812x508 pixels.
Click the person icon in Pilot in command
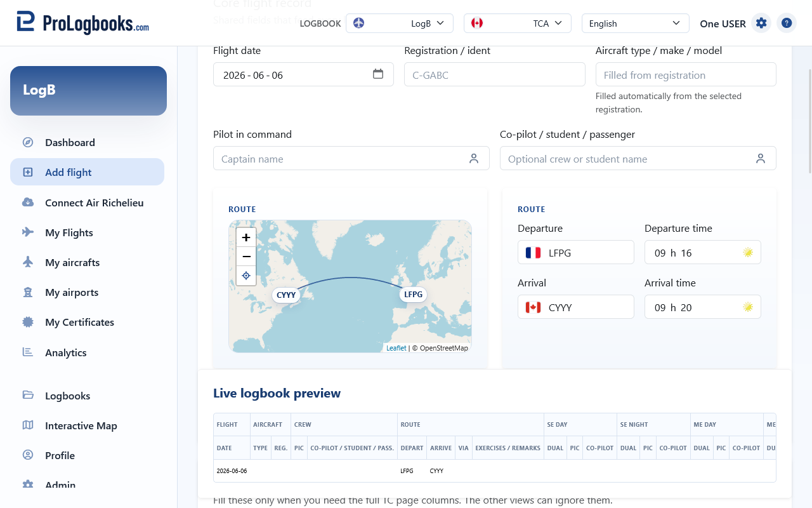[474, 159]
